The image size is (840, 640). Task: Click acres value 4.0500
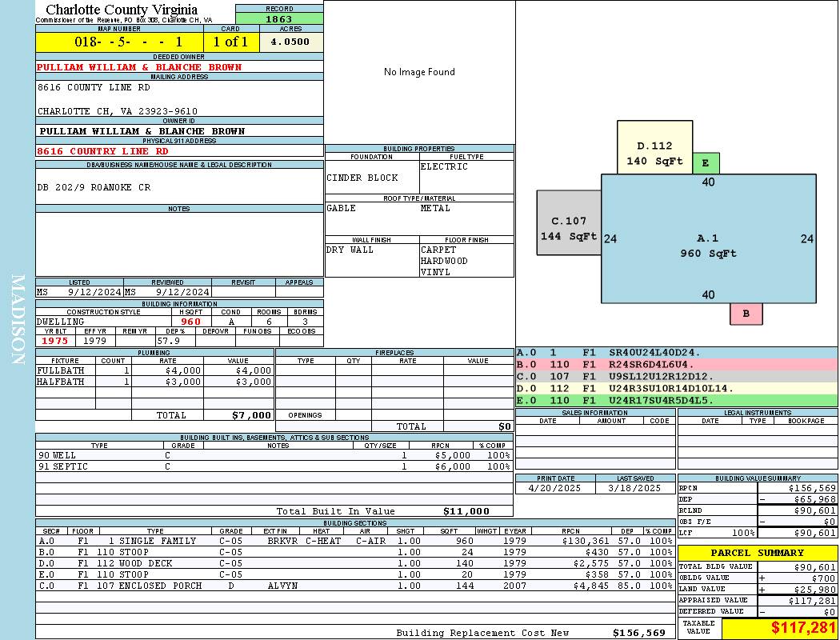[x=291, y=42]
